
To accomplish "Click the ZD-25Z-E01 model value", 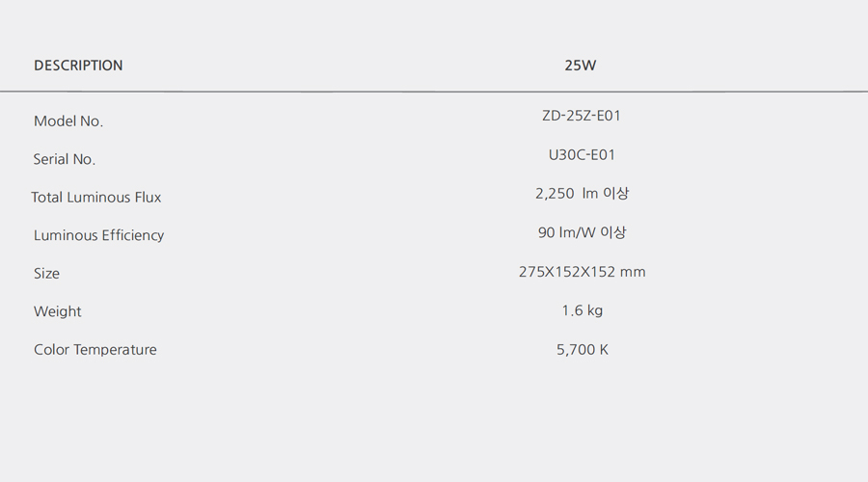I will 582,116.
